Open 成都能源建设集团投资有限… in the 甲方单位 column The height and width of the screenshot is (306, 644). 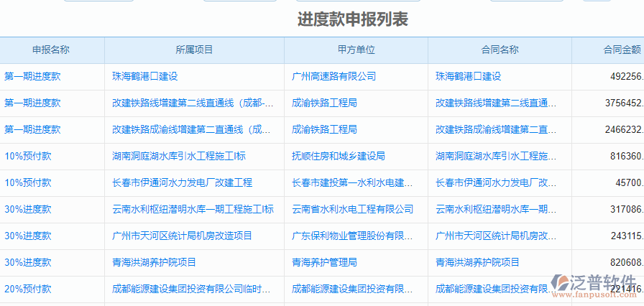coord(352,289)
